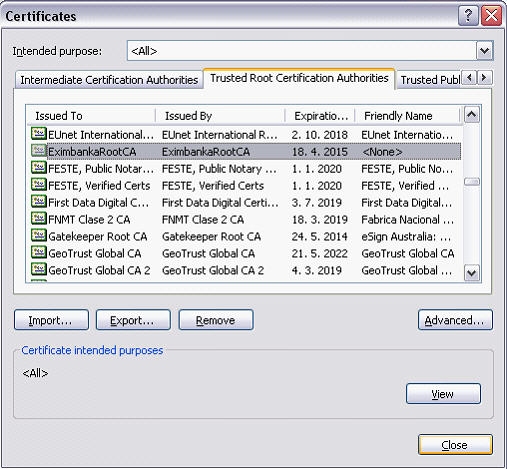Click the list scrollbar up arrow
507x469 pixels.
click(472, 115)
